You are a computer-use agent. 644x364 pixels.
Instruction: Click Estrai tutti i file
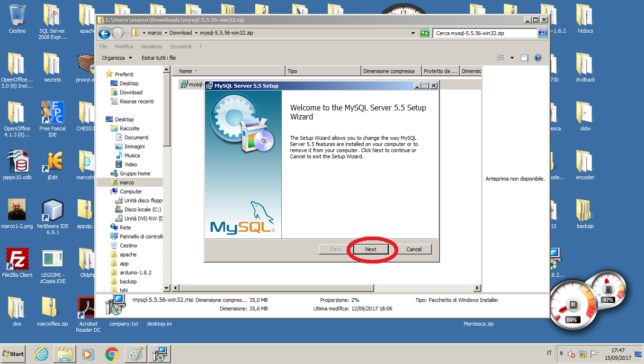tap(159, 58)
